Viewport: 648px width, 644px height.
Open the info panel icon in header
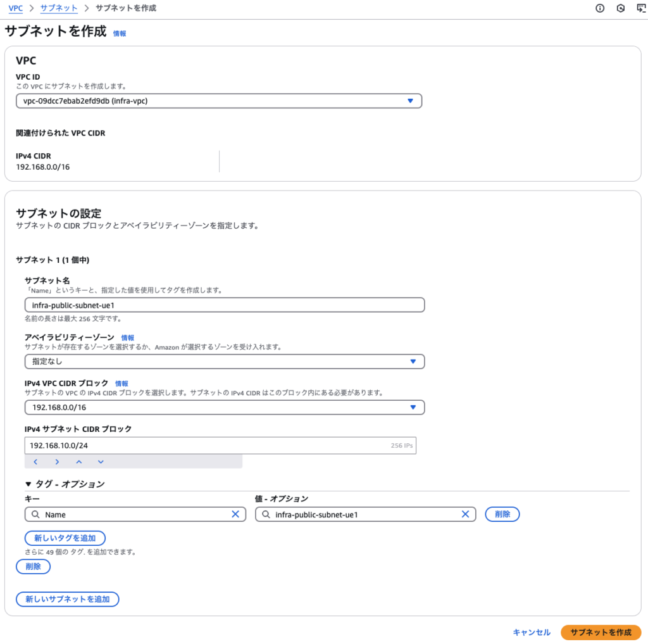coord(600,8)
